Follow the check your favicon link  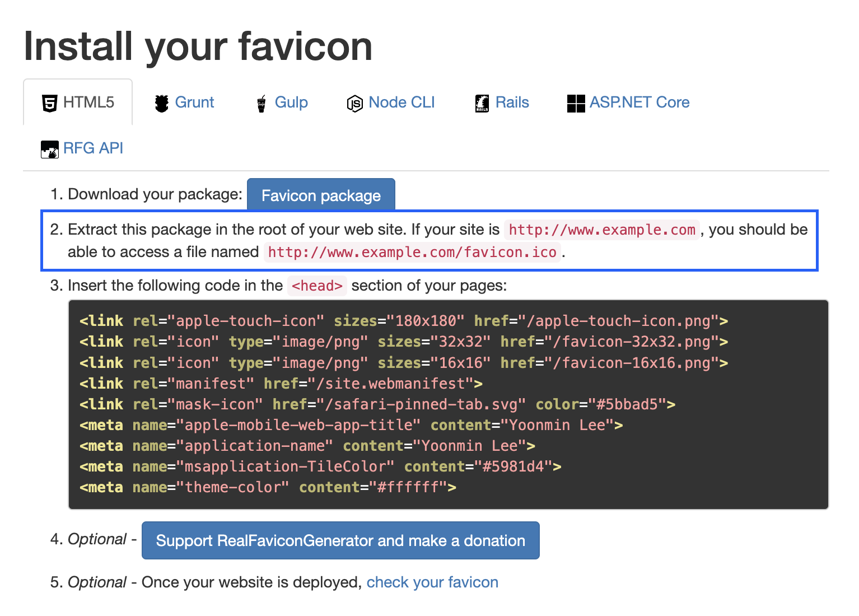point(432,582)
